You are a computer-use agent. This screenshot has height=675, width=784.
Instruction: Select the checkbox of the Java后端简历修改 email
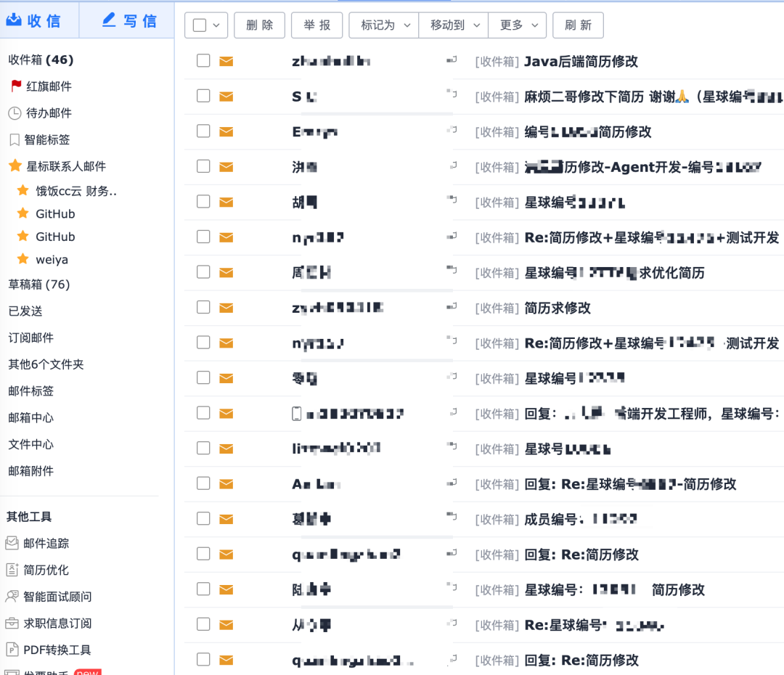[x=203, y=61]
